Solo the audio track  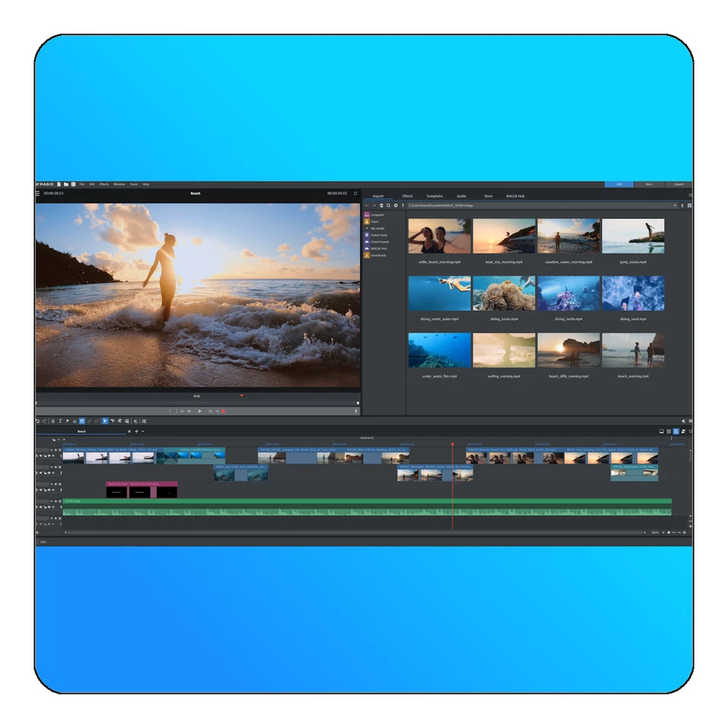(x=36, y=507)
